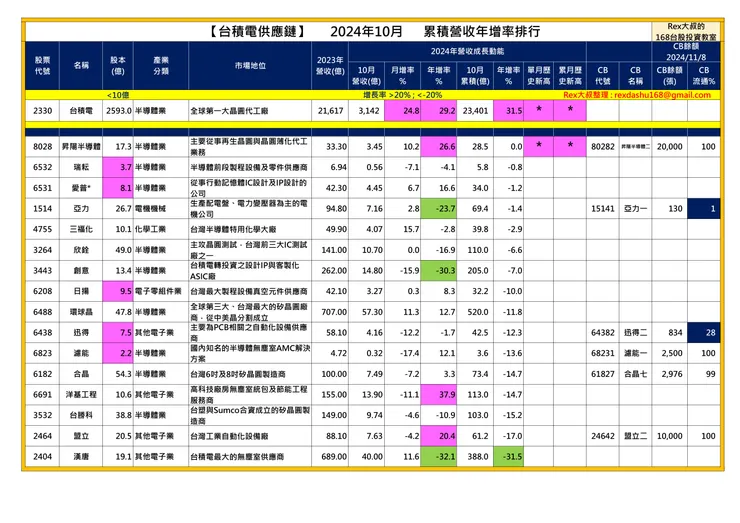Select stock code "1514" cell
740x523 pixels.
click(x=42, y=209)
